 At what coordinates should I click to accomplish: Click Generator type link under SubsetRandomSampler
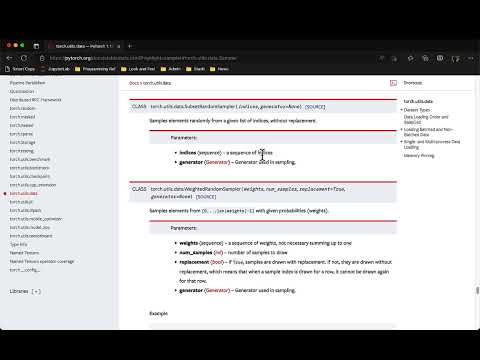pos(217,162)
